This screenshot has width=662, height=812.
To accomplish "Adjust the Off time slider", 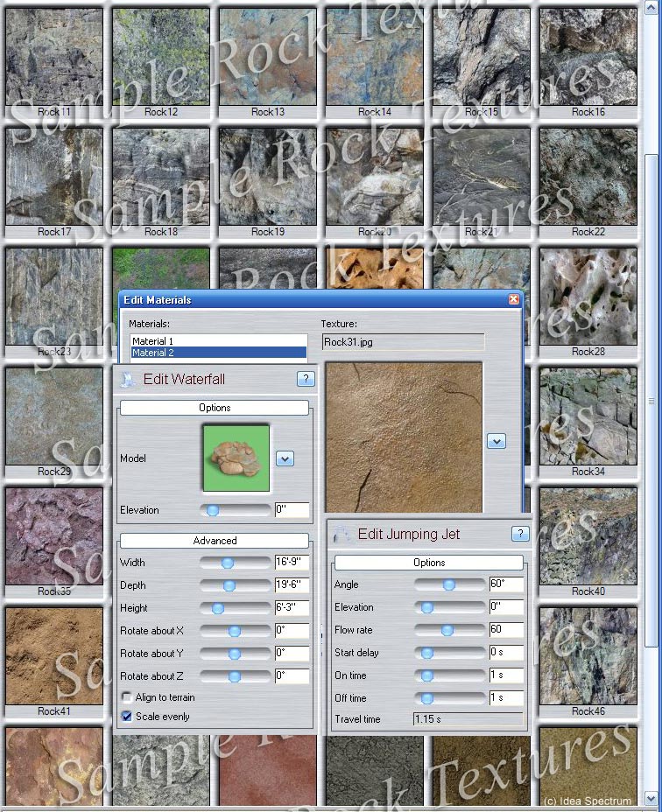I will 449,698.
